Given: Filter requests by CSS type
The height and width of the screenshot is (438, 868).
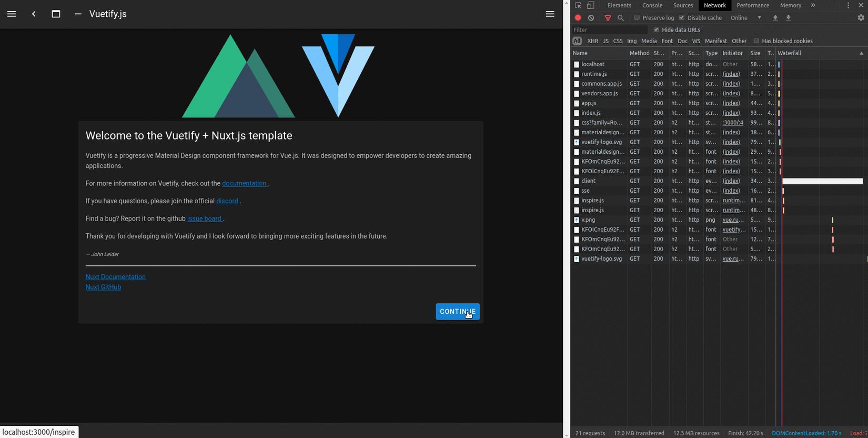Looking at the screenshot, I should click(618, 41).
